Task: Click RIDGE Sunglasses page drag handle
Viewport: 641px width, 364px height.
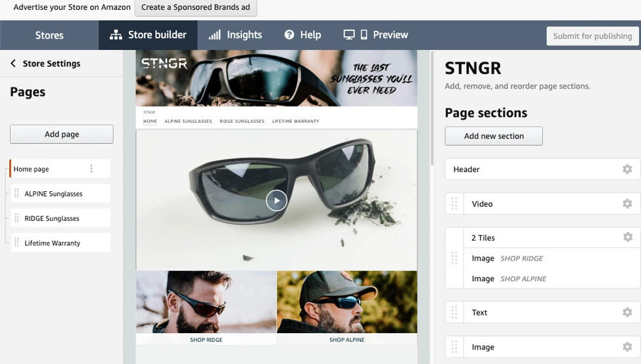Action: coord(16,217)
